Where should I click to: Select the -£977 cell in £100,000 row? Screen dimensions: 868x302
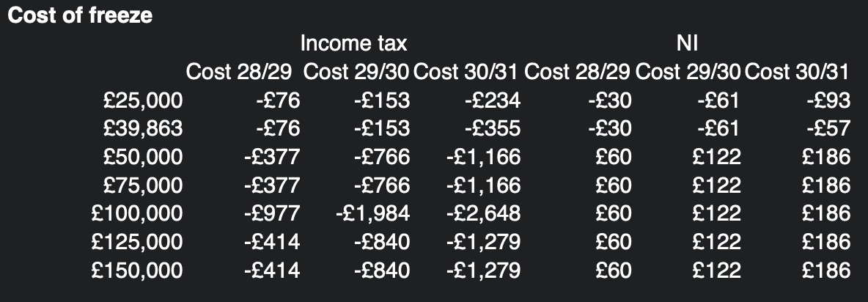coord(271,213)
